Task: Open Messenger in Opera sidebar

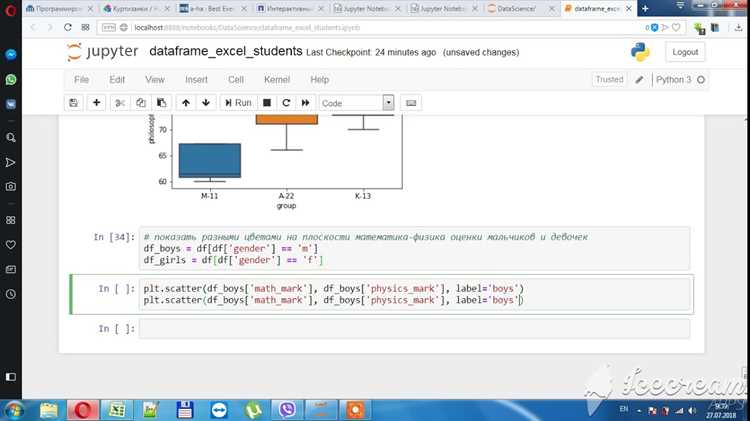Action: pyautogui.click(x=11, y=55)
